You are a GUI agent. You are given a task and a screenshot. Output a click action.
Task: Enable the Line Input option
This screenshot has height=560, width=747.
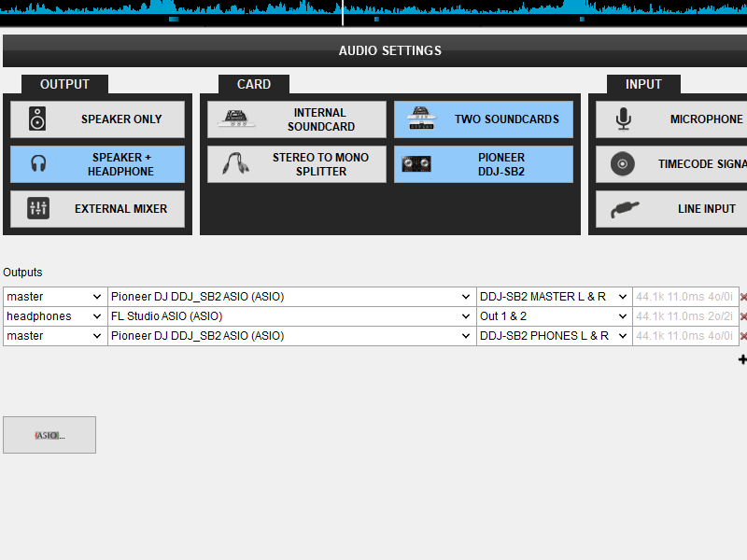pyautogui.click(x=671, y=209)
